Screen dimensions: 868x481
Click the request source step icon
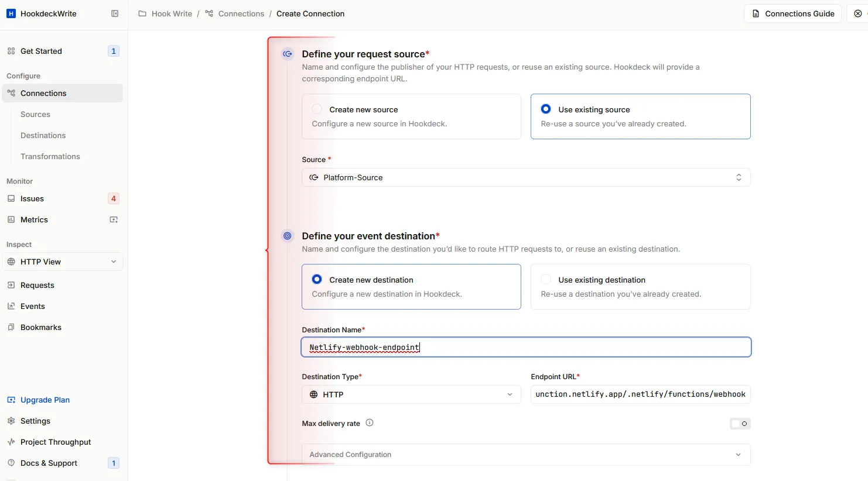coord(288,54)
